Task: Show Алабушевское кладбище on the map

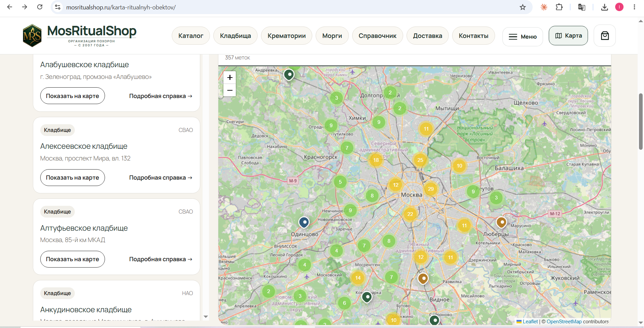Action: tap(72, 96)
